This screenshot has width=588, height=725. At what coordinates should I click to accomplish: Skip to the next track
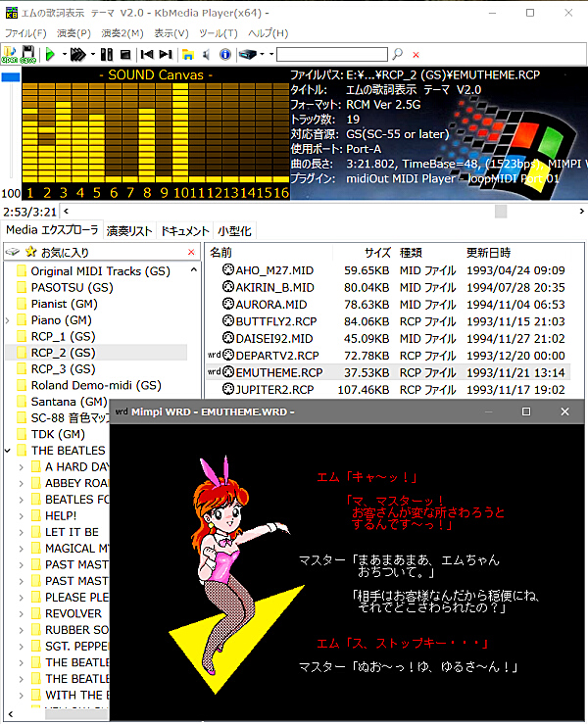(x=166, y=55)
